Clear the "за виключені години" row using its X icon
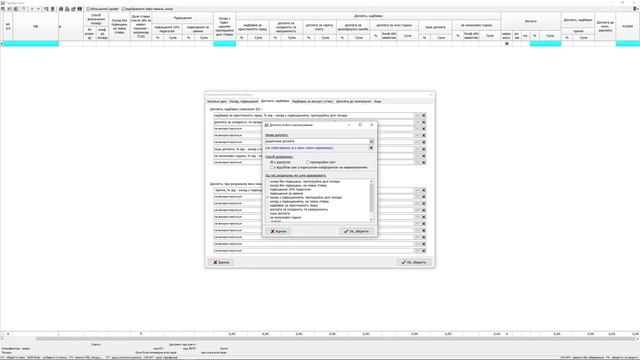640x360 pixels. pos(423,156)
